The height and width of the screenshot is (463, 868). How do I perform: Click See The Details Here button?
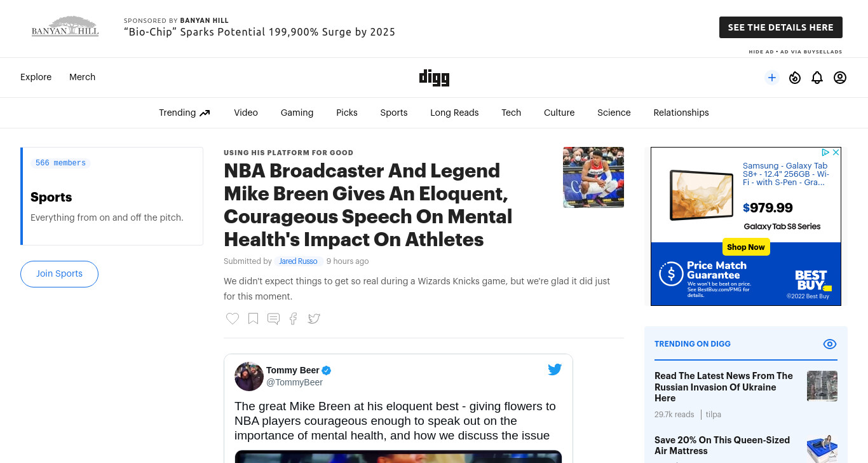point(781,27)
